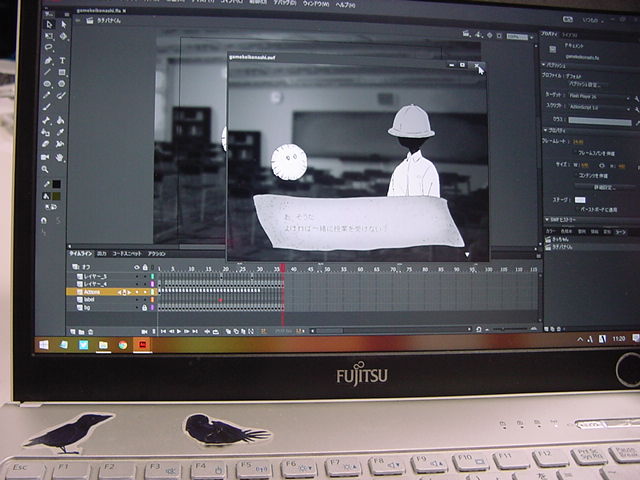Click the Center Stage icon
The width and height of the screenshot is (640, 480).
coord(490,36)
